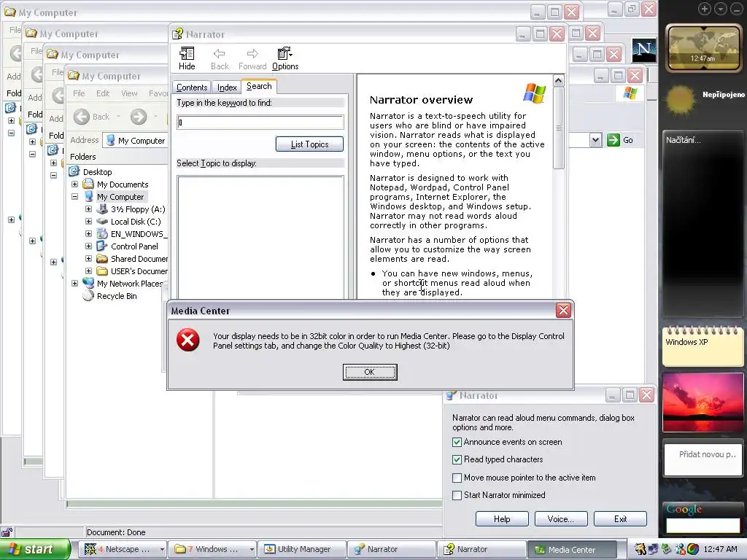Click the List Topics button
Viewport: 747px width, 560px height.
[x=309, y=144]
